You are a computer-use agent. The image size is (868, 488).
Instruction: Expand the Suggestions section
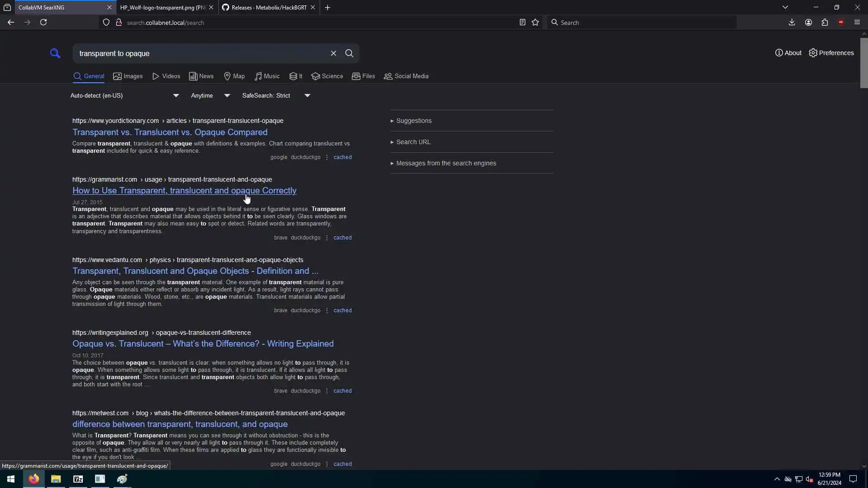[414, 121]
